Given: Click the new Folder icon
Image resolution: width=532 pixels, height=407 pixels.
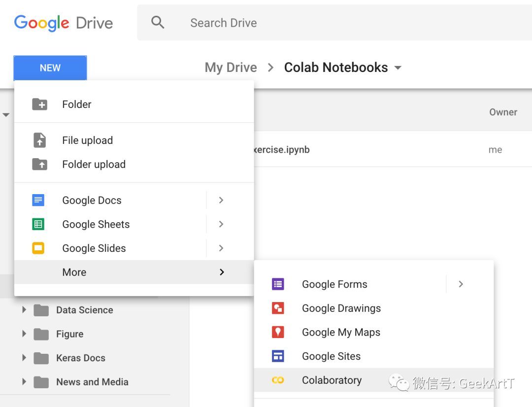Looking at the screenshot, I should pyautogui.click(x=39, y=104).
